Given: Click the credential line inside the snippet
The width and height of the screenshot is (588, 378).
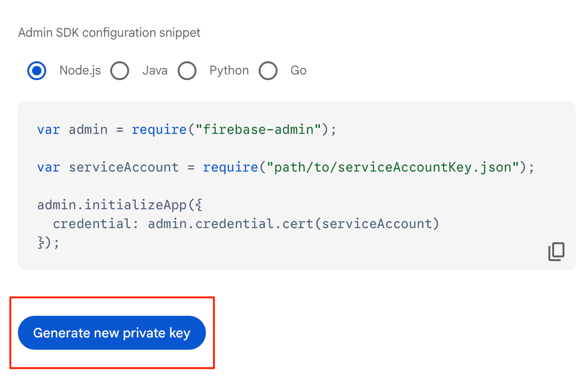Looking at the screenshot, I should [246, 223].
